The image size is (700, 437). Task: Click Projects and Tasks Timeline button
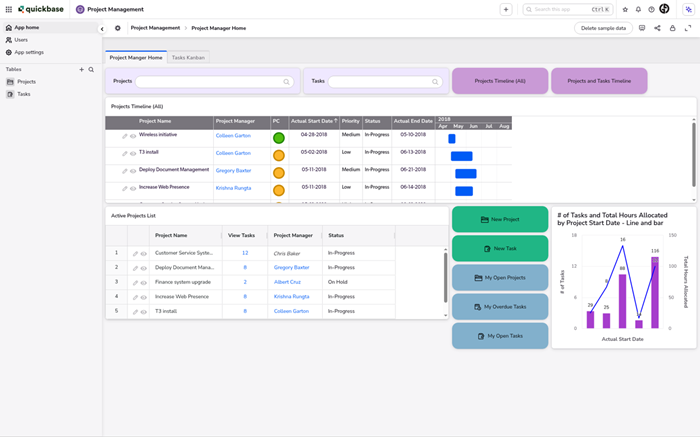pos(599,81)
